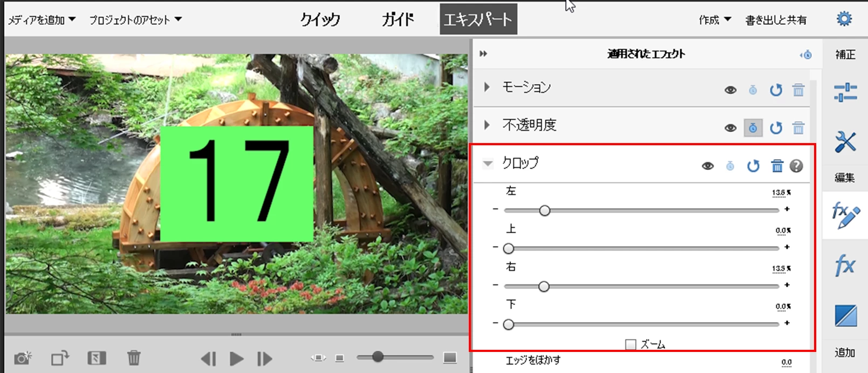Screen dimensions: 868x373
Task: Zoom out timeline with small monitor icon
Action: click(x=339, y=358)
